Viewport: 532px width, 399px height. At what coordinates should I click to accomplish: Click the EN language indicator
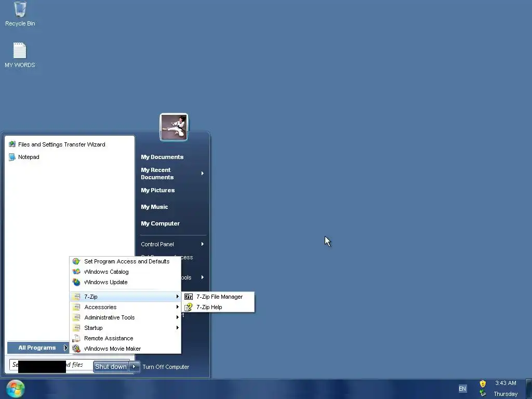[462, 389]
